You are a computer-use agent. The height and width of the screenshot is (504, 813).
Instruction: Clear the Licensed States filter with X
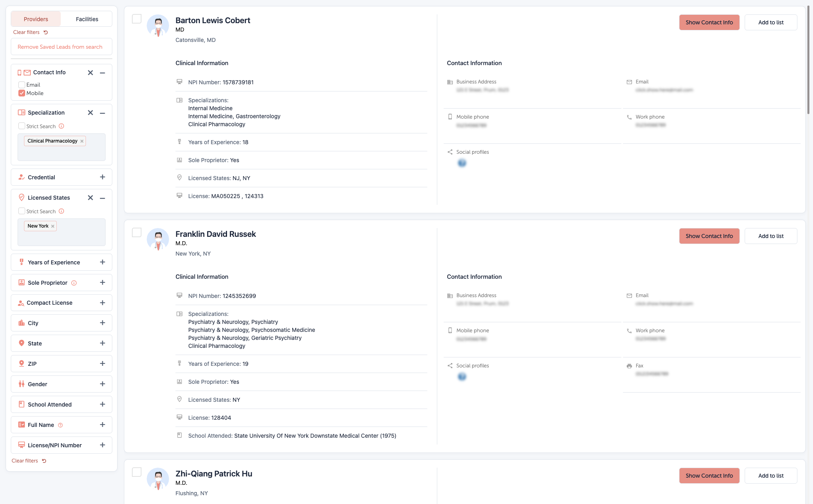click(x=90, y=198)
